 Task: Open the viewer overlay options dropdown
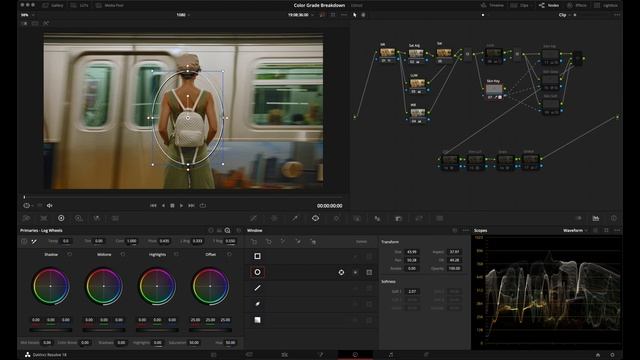point(28,206)
